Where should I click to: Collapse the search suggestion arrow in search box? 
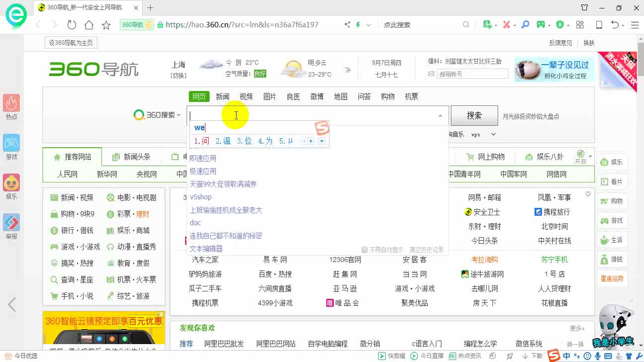point(440,115)
